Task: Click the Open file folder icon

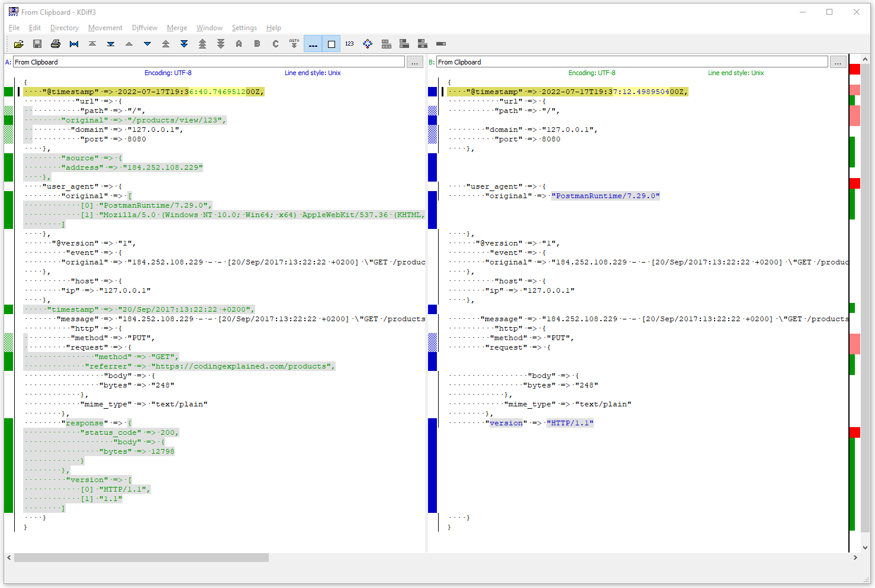Action: click(19, 44)
